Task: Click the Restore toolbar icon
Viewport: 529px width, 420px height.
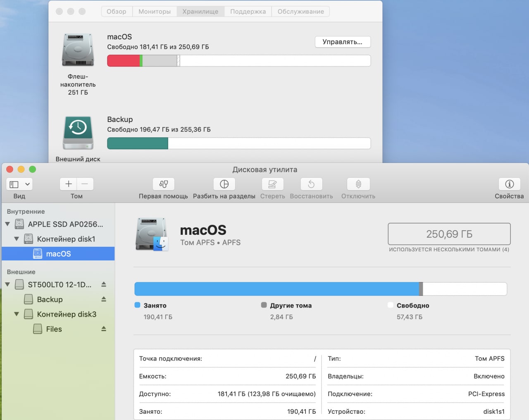Action: pyautogui.click(x=311, y=184)
